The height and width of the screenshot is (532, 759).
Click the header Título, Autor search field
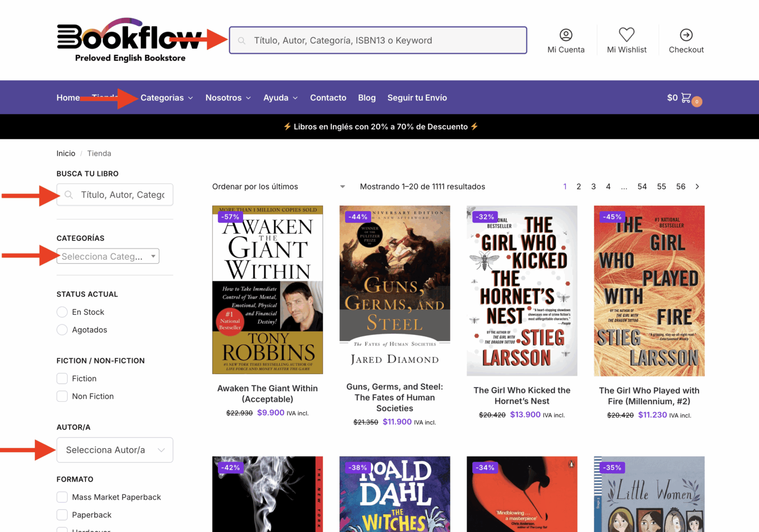(x=378, y=40)
